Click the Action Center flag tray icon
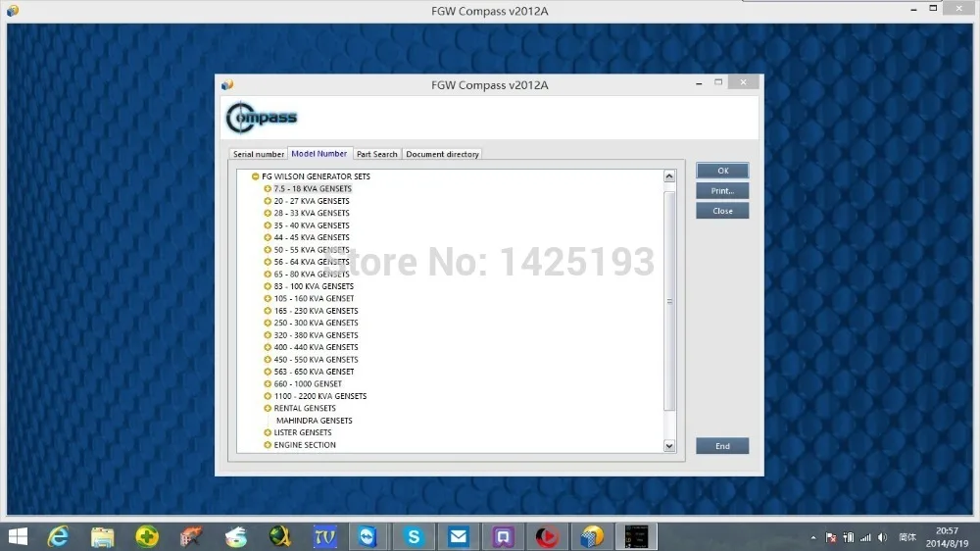The width and height of the screenshot is (980, 551). coord(831,537)
